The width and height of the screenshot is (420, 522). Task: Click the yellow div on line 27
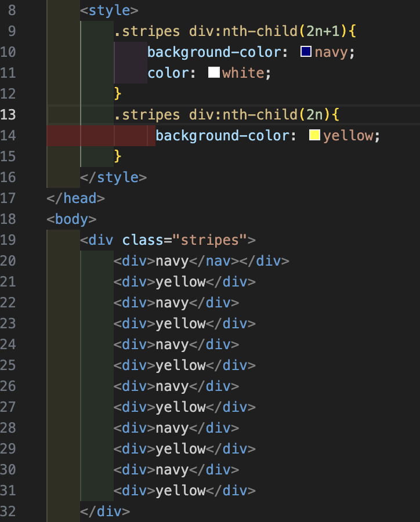[x=184, y=407]
